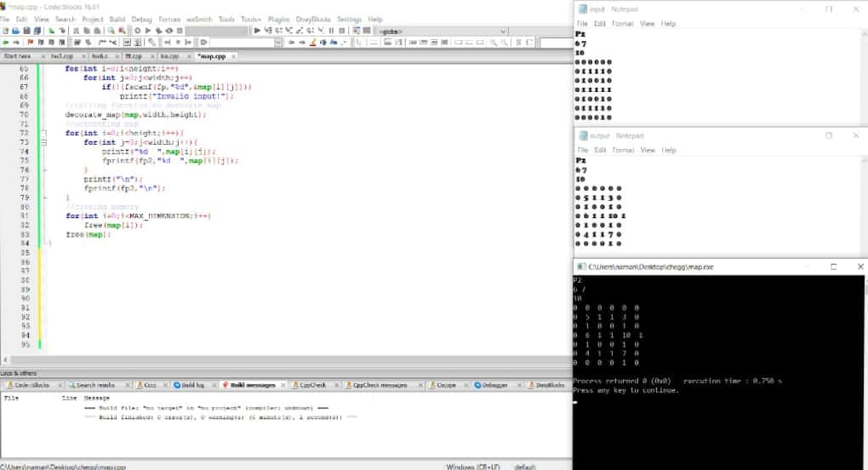Image resolution: width=868 pixels, height=470 pixels.
Task: Open Help menu in output Notepad
Action: pos(669,150)
